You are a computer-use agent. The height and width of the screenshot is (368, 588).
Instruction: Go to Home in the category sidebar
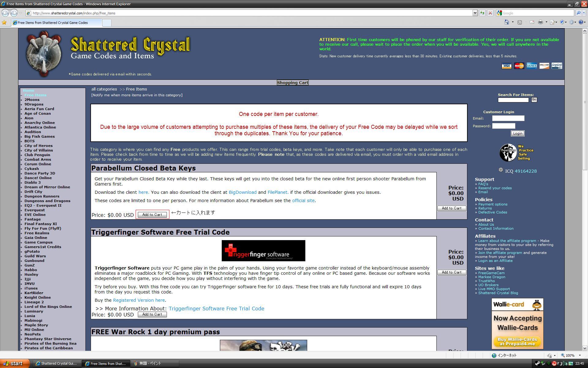click(x=28, y=90)
